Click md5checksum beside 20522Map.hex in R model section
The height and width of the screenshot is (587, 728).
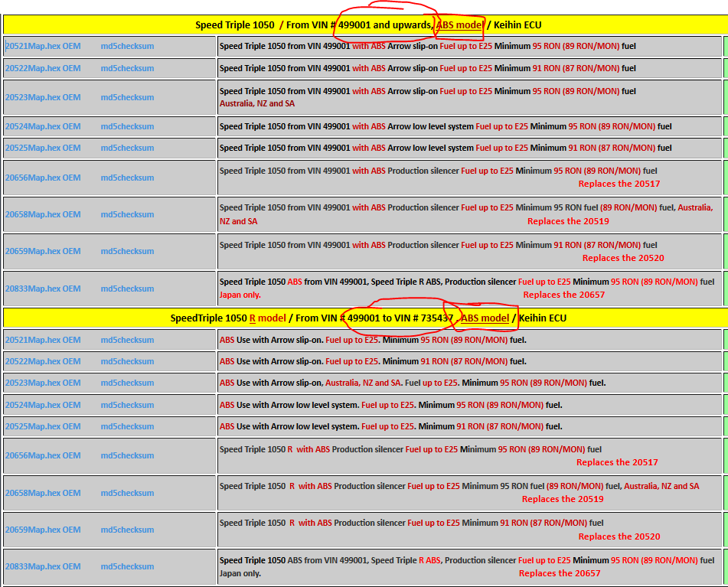[127, 361]
